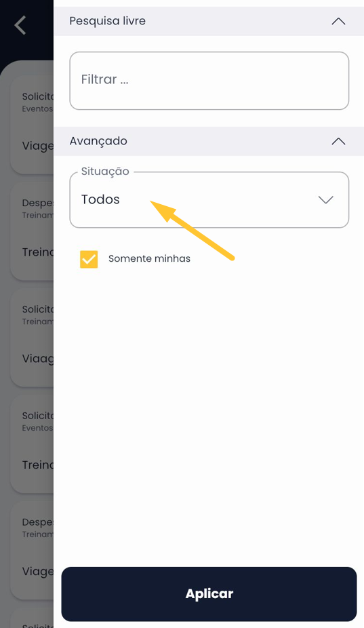This screenshot has width=364, height=628.
Task: Open the first dimmed Solicitação Eventos card
Action: pos(32,125)
